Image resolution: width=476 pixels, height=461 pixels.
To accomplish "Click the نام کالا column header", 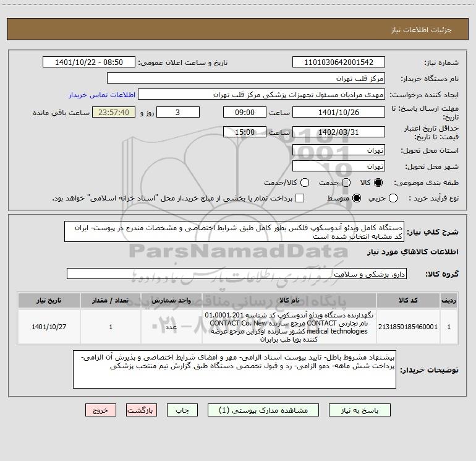I will point(289,300).
